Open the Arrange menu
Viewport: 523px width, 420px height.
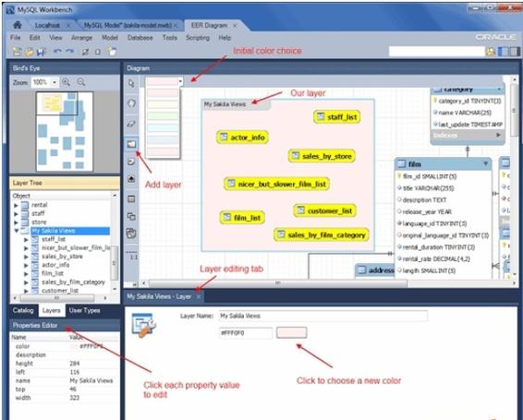click(x=81, y=38)
